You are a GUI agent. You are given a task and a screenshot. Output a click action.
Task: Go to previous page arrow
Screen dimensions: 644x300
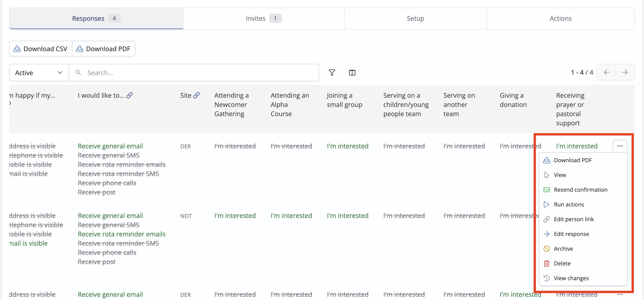click(606, 72)
